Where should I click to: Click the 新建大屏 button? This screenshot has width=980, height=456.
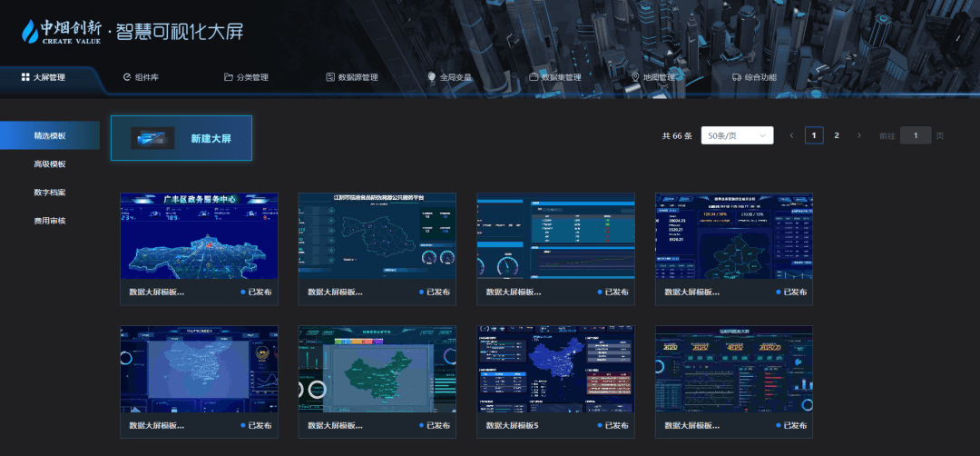point(181,138)
